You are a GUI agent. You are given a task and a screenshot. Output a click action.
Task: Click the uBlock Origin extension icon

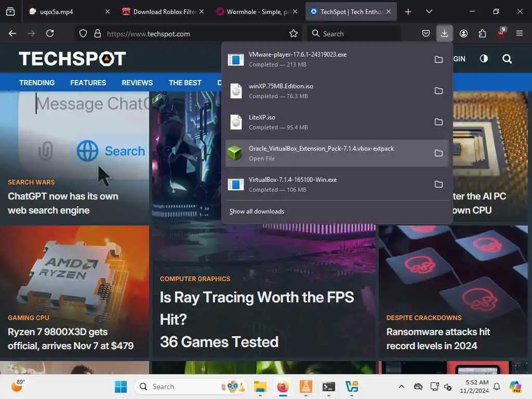[501, 33]
